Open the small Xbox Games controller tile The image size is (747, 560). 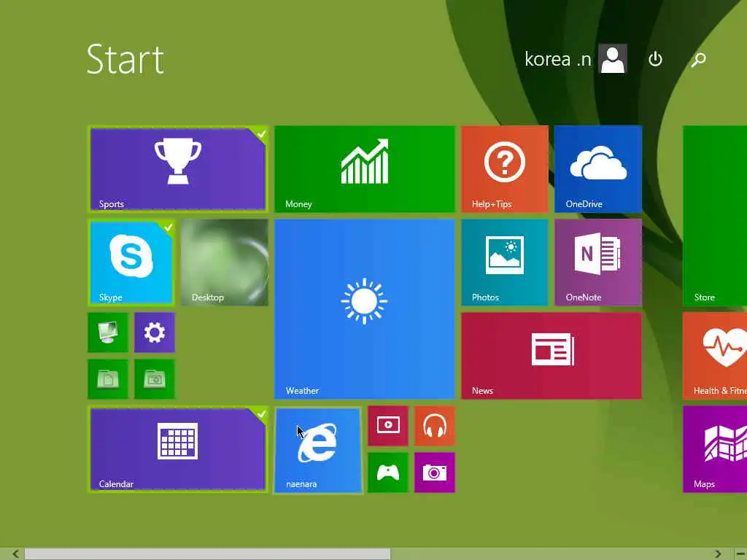coord(388,472)
